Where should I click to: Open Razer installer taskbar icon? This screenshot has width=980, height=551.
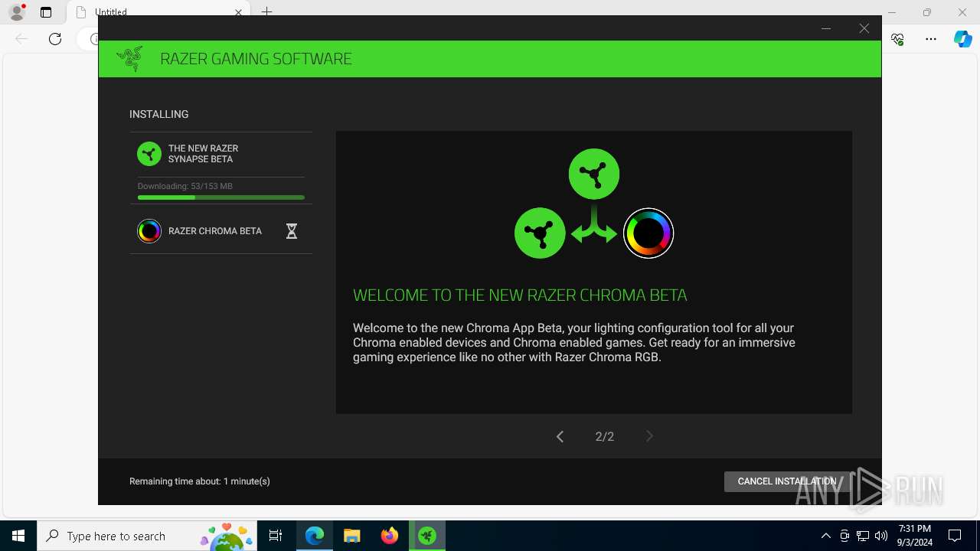[427, 536]
